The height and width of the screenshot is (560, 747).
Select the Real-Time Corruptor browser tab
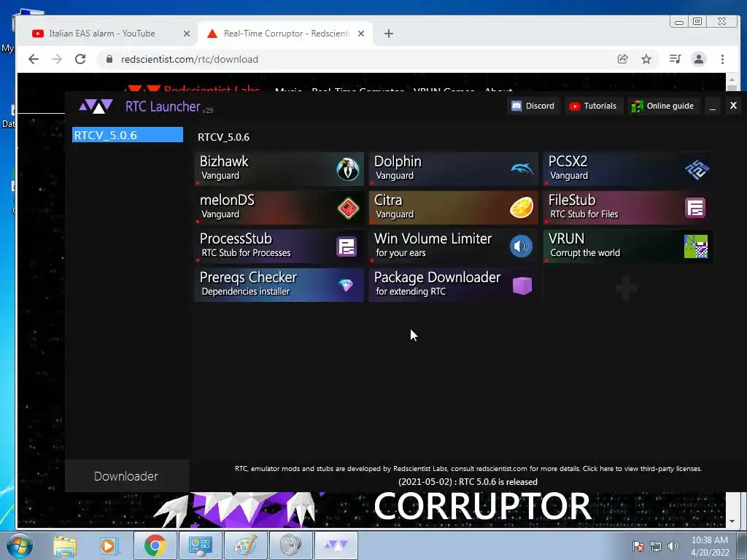(x=286, y=34)
